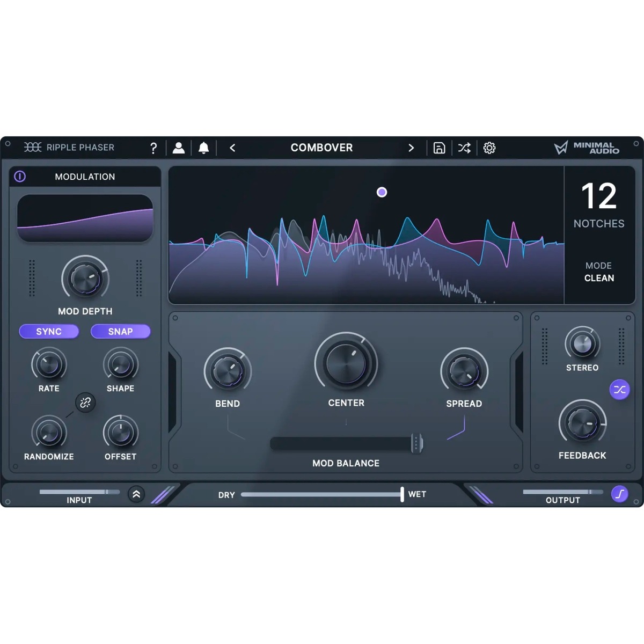Viewport: 644px width, 644px height.
Task: Save preset with the floppy disk icon
Action: pyautogui.click(x=439, y=148)
